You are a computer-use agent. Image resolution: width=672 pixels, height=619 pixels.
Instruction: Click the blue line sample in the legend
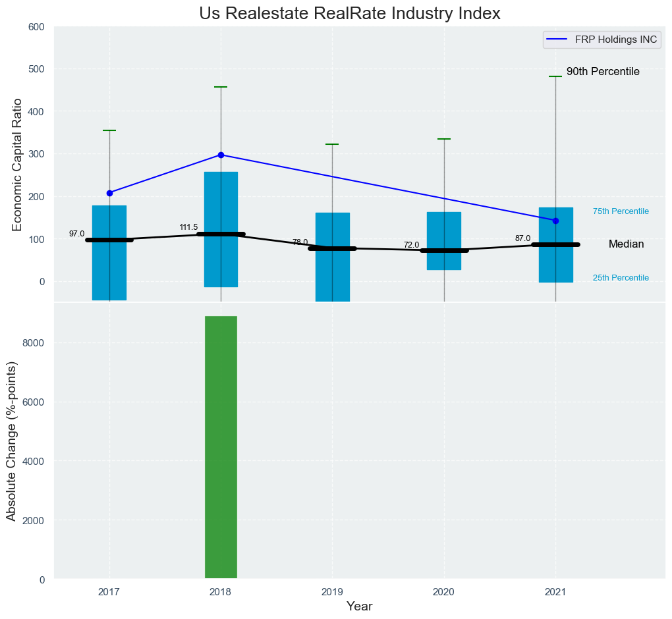point(557,40)
